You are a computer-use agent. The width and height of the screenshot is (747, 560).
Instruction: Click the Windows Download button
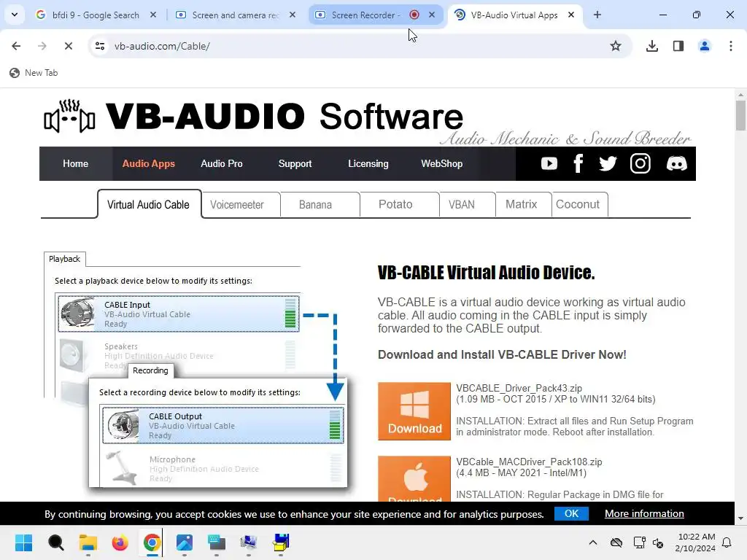pyautogui.click(x=414, y=411)
